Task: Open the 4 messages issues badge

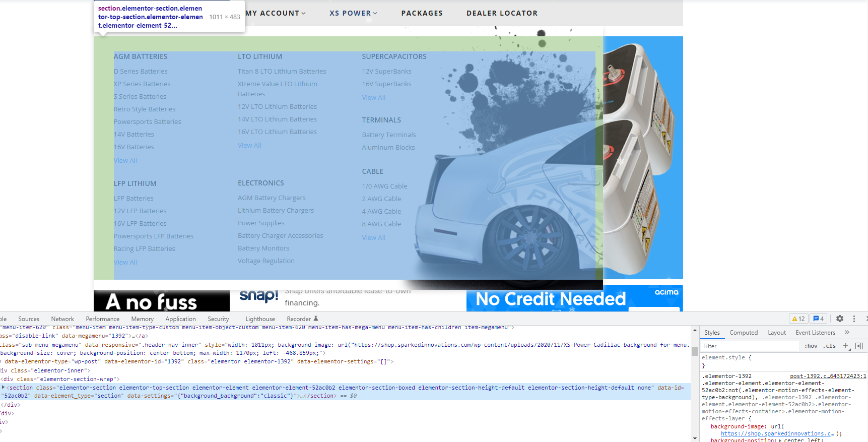Action: [x=819, y=319]
